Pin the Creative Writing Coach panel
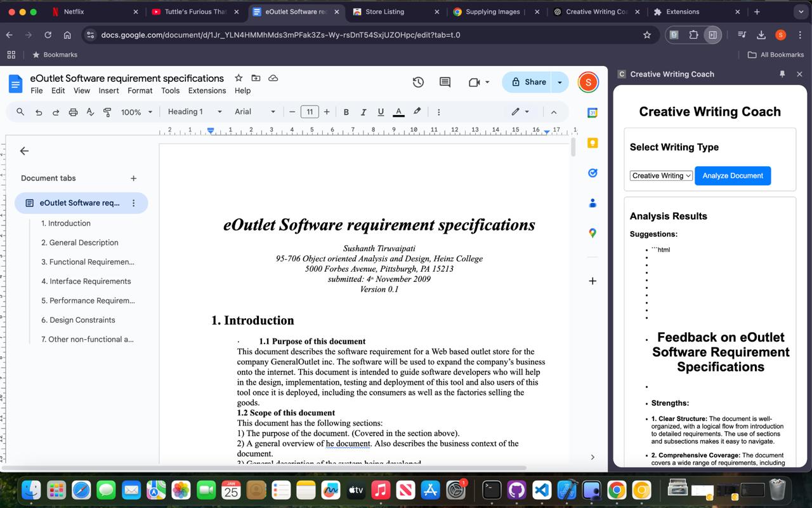The image size is (812, 508). click(x=782, y=74)
